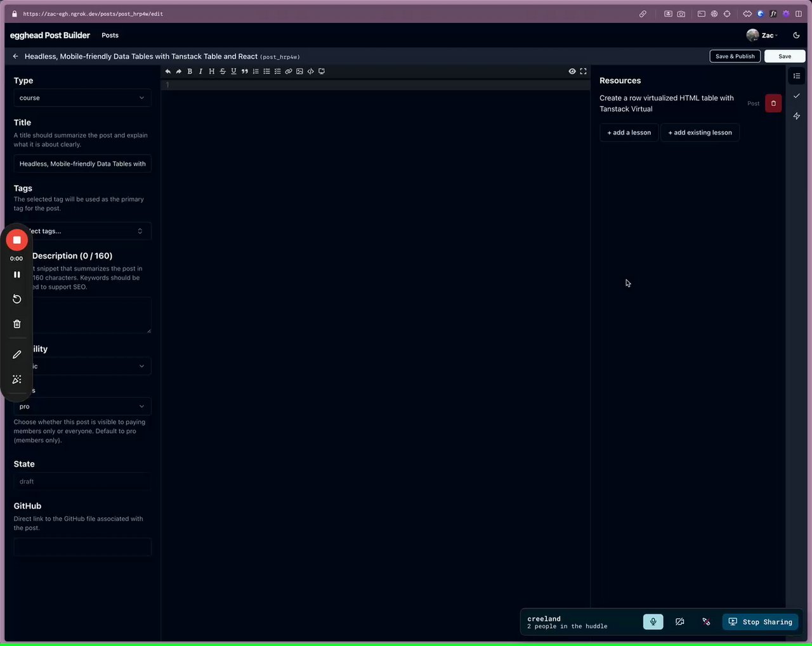The image size is (812, 646).
Task: Click browser copy link chain icon
Action: point(643,14)
